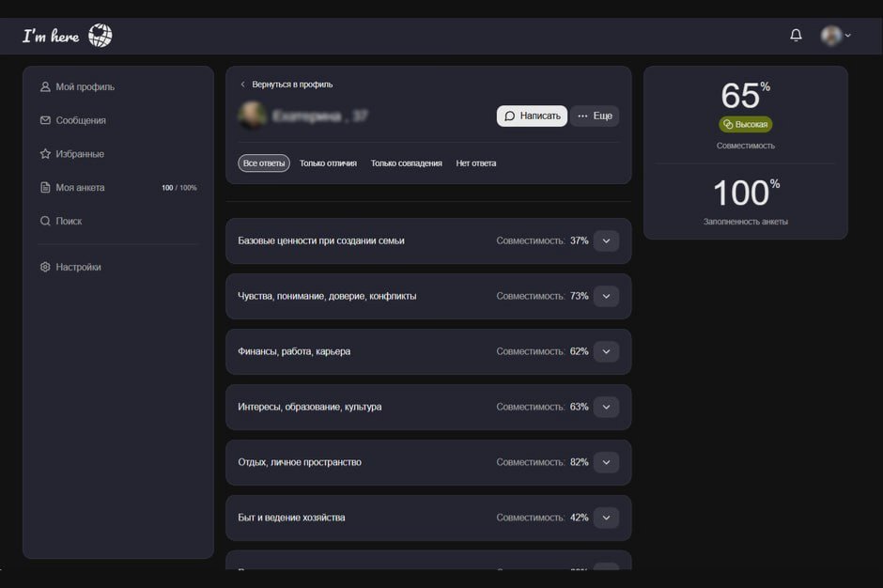Open Моя анкета document icon

click(x=45, y=188)
